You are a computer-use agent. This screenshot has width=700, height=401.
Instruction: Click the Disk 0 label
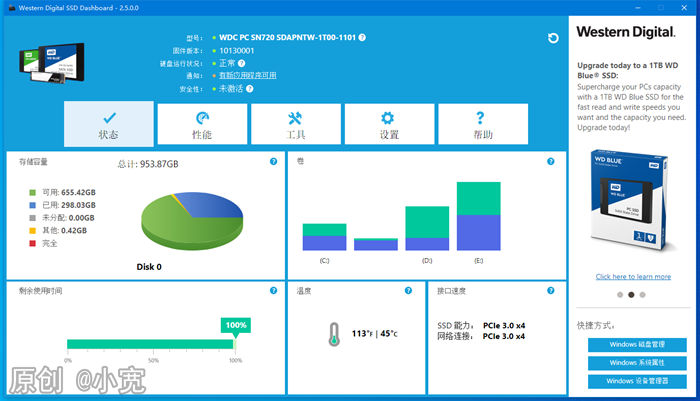tap(149, 267)
